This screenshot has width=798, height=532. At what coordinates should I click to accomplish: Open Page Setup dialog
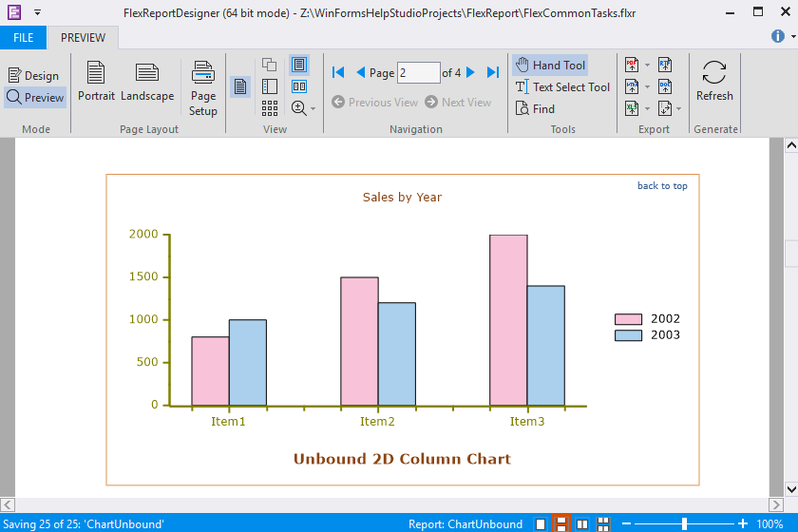(x=203, y=87)
